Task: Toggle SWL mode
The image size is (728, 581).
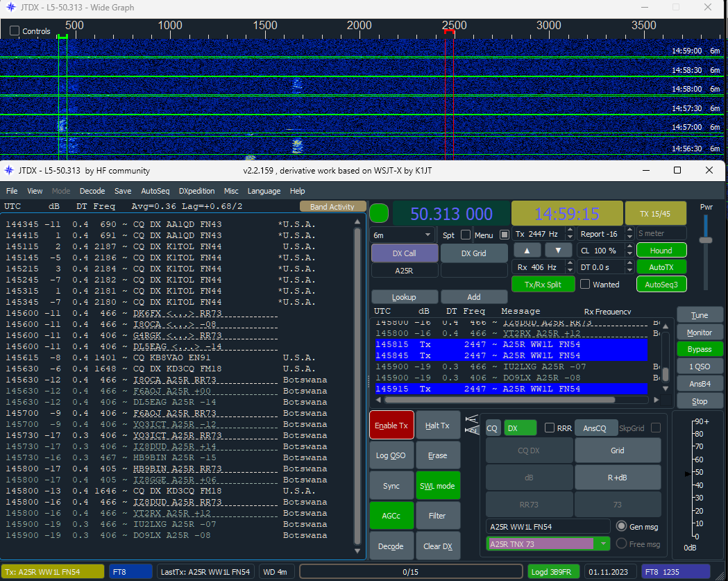Action: pos(437,486)
